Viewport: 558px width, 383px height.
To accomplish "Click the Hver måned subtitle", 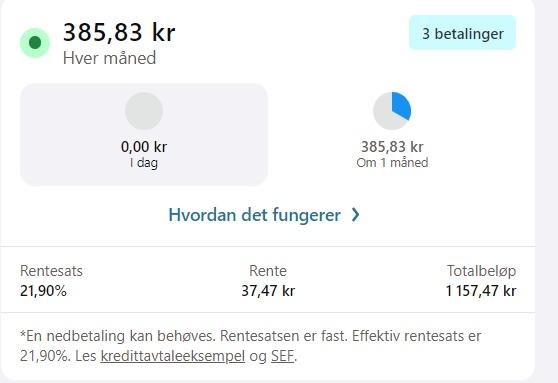I will [109, 58].
